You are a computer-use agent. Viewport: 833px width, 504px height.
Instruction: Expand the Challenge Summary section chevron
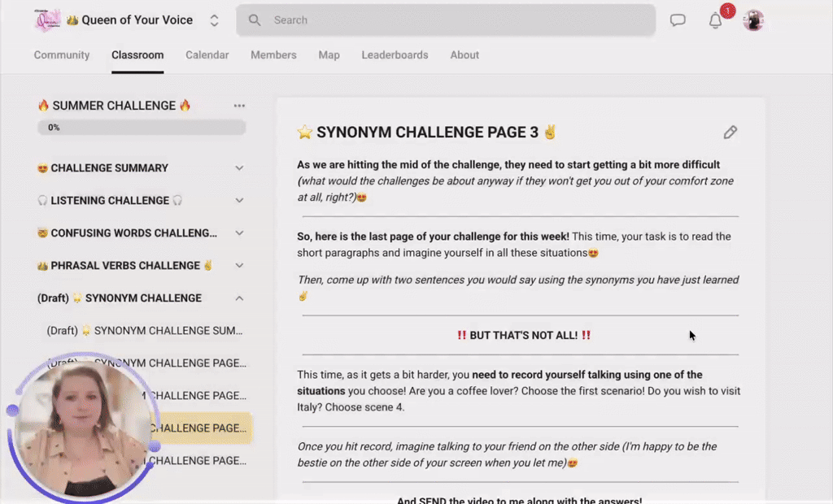click(x=240, y=167)
